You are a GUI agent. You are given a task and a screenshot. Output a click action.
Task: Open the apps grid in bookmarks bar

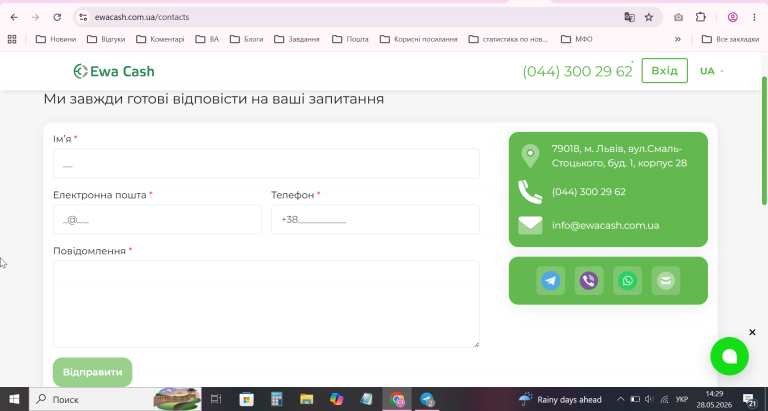coord(12,39)
